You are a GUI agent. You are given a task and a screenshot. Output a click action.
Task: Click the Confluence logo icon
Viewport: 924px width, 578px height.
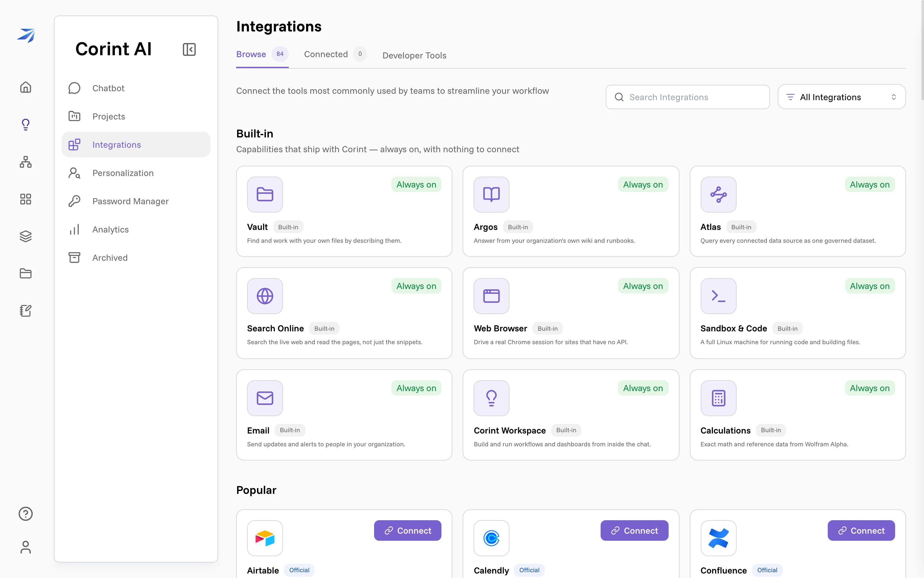click(718, 538)
